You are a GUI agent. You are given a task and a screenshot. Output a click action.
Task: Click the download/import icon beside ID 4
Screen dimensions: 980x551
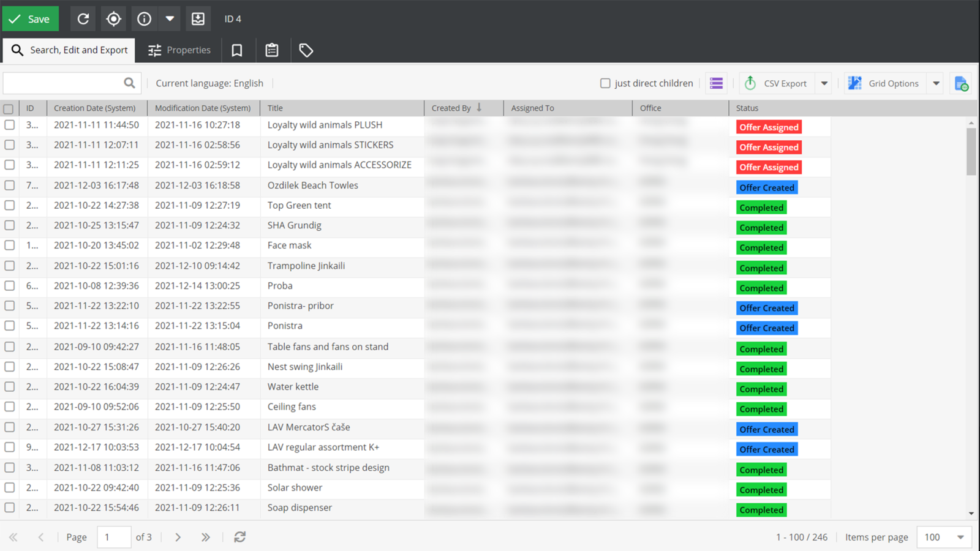coord(198,19)
